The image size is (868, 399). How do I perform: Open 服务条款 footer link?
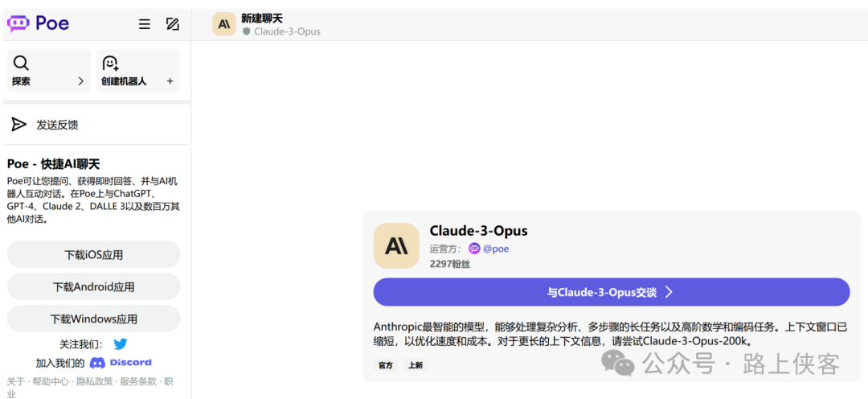point(138,381)
